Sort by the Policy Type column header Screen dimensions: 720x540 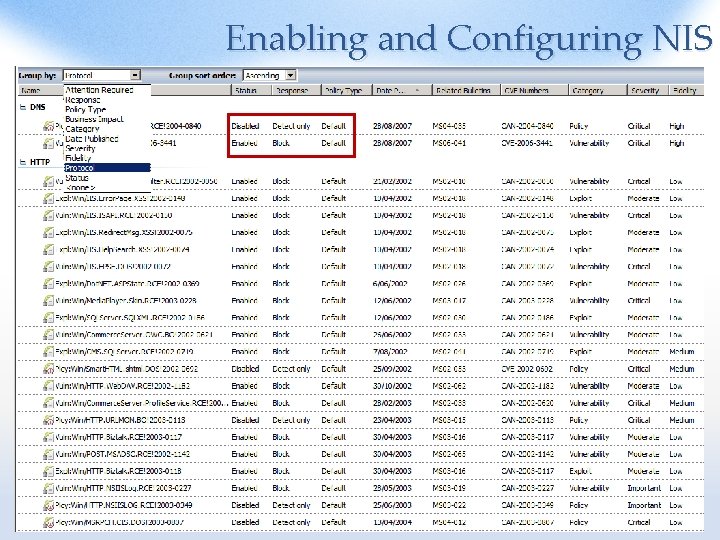pyautogui.click(x=347, y=90)
